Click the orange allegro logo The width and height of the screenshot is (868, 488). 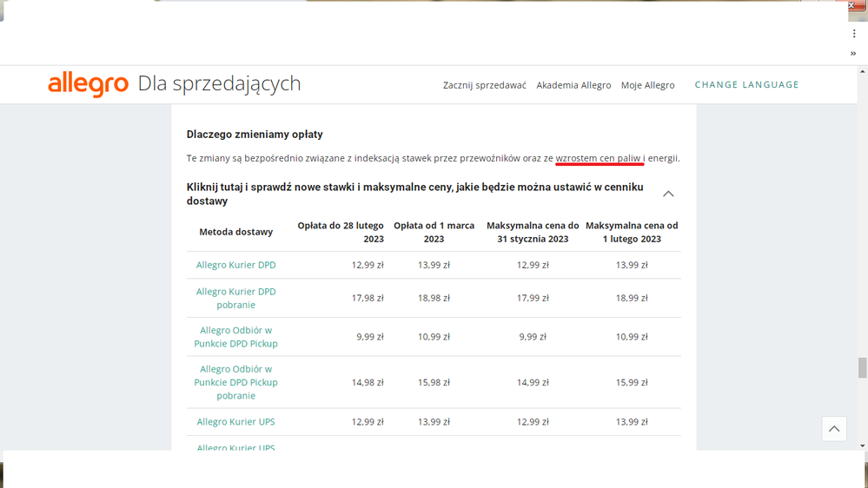coord(88,84)
